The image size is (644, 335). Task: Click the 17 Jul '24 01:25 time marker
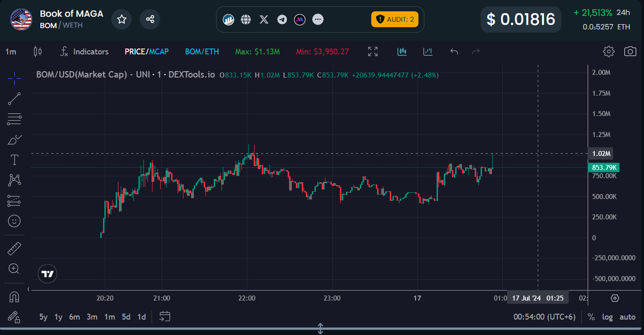pyautogui.click(x=538, y=297)
